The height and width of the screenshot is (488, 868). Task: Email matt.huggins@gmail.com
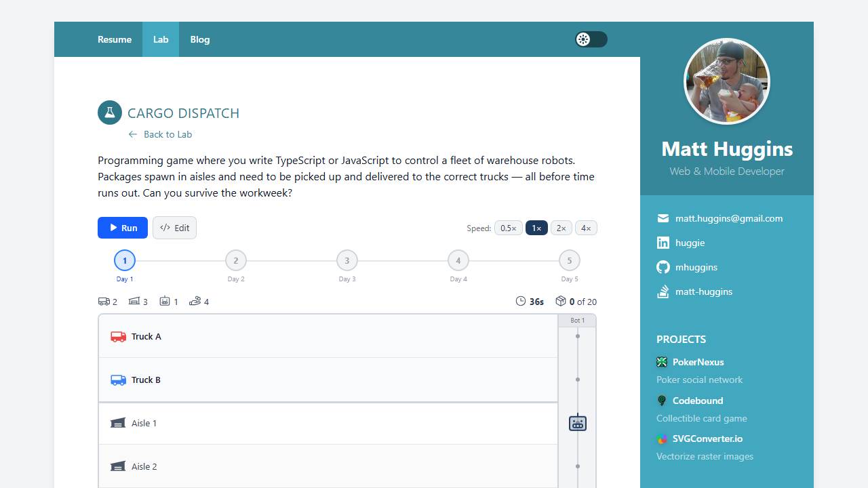click(x=729, y=218)
